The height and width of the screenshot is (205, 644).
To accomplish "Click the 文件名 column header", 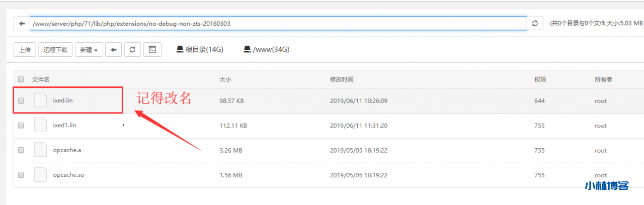I will coord(41,79).
